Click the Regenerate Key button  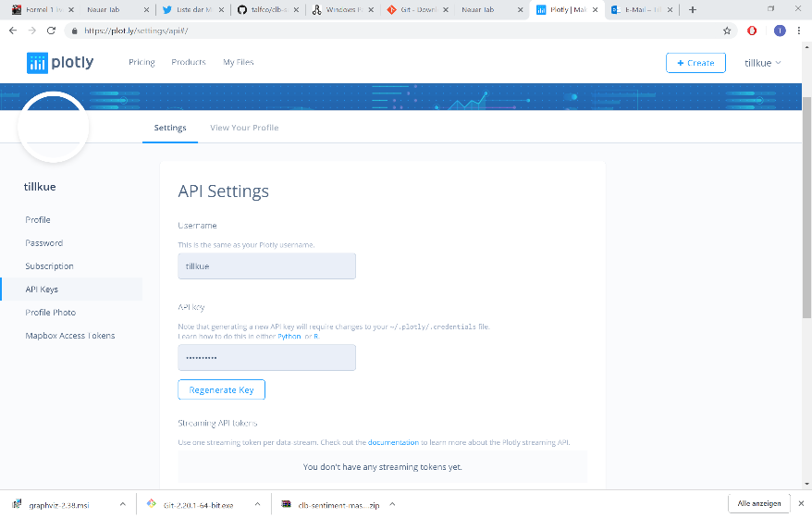click(221, 390)
